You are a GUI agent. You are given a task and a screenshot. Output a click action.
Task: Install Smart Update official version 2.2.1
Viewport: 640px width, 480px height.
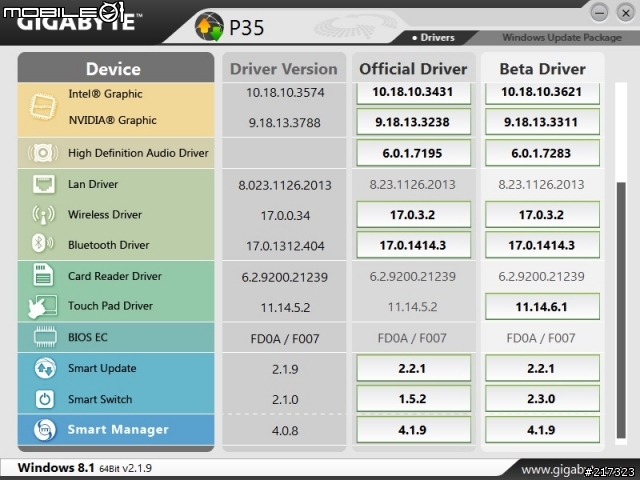pyautogui.click(x=413, y=368)
